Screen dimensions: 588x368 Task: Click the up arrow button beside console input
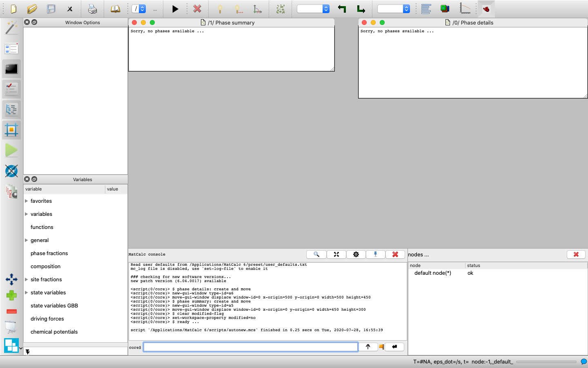(x=368, y=347)
